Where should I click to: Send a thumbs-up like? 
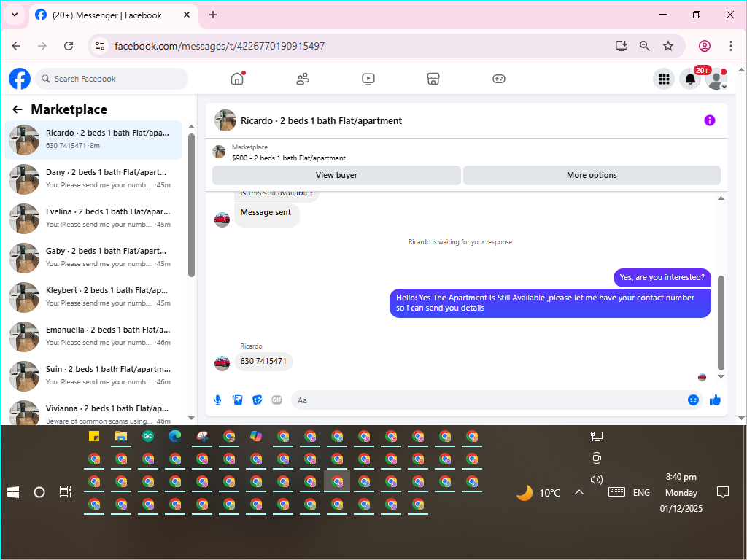pos(715,400)
